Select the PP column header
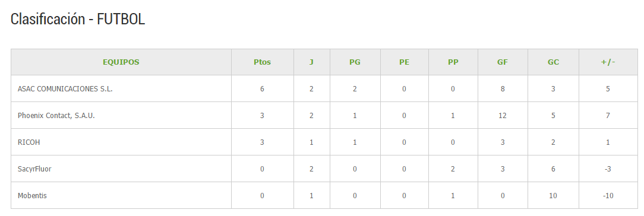The height and width of the screenshot is (216, 644). point(453,62)
